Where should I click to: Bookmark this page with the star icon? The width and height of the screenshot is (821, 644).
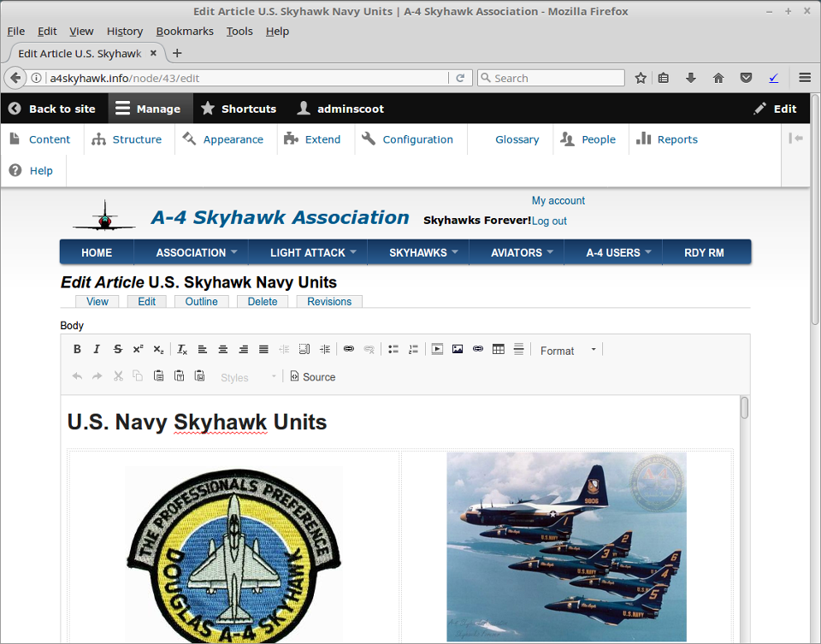pos(641,78)
